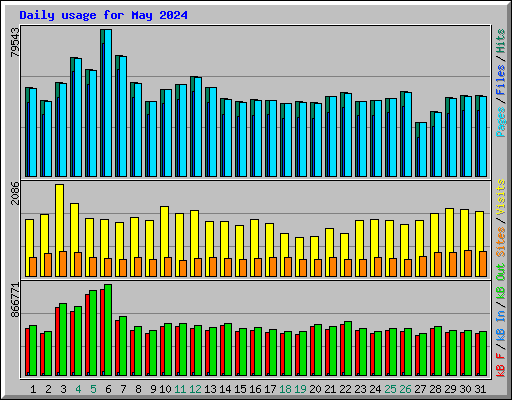Click the tallest green kB Out bar, day 6

tap(108, 330)
